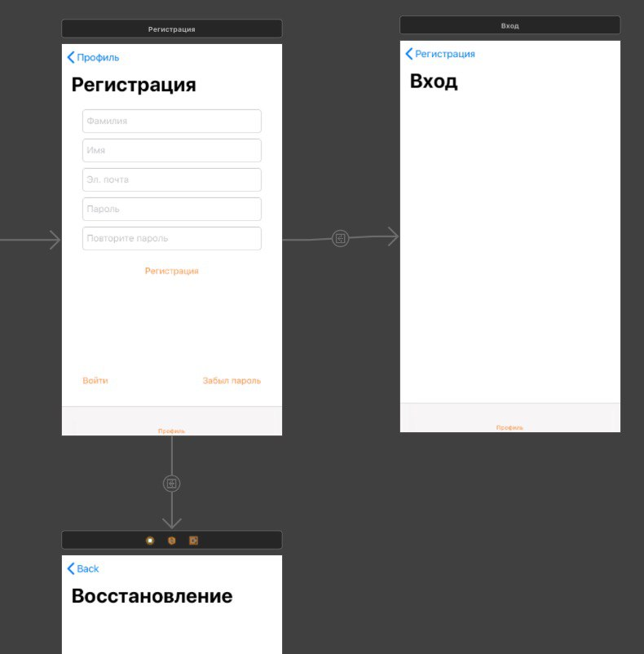644x654 pixels.
Task: Select the Восстановление navigation title
Action: 152,595
